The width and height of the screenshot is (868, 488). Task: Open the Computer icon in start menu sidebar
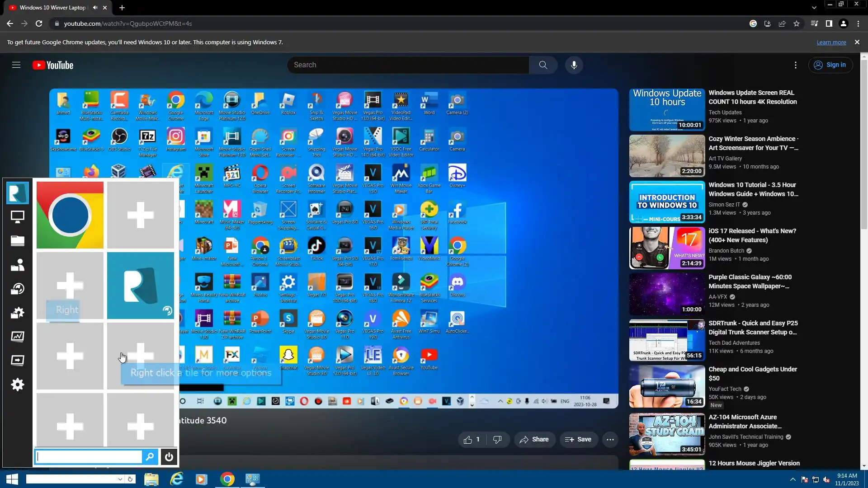point(17,217)
